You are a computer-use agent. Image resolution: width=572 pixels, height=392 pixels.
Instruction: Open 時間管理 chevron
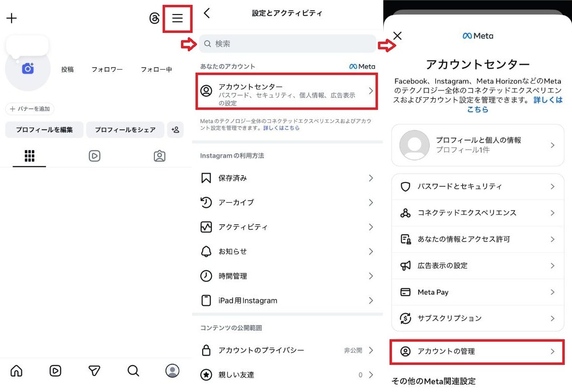point(371,276)
